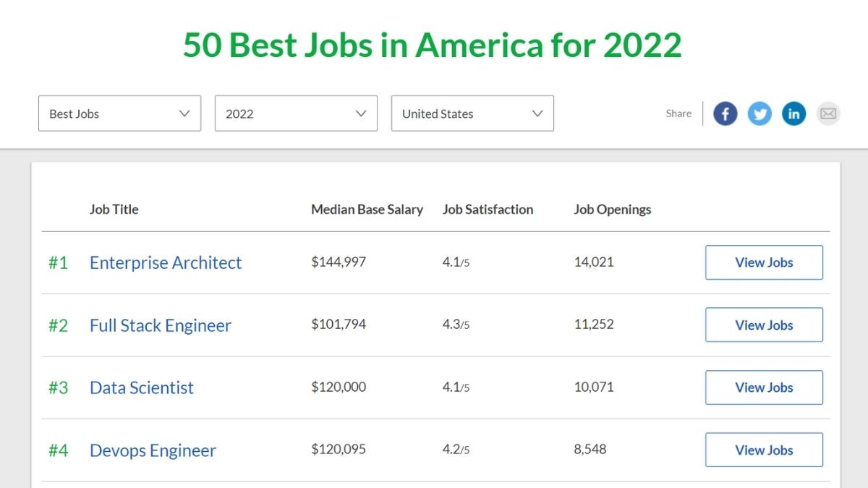Share the list on LinkedIn
Screen dimensions: 868x488
coord(793,114)
